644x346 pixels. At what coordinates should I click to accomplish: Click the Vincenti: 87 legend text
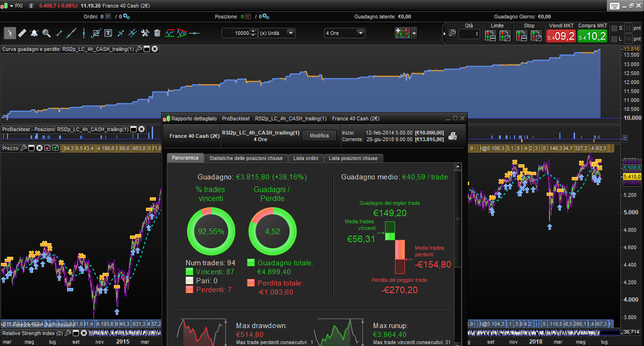pyautogui.click(x=215, y=272)
